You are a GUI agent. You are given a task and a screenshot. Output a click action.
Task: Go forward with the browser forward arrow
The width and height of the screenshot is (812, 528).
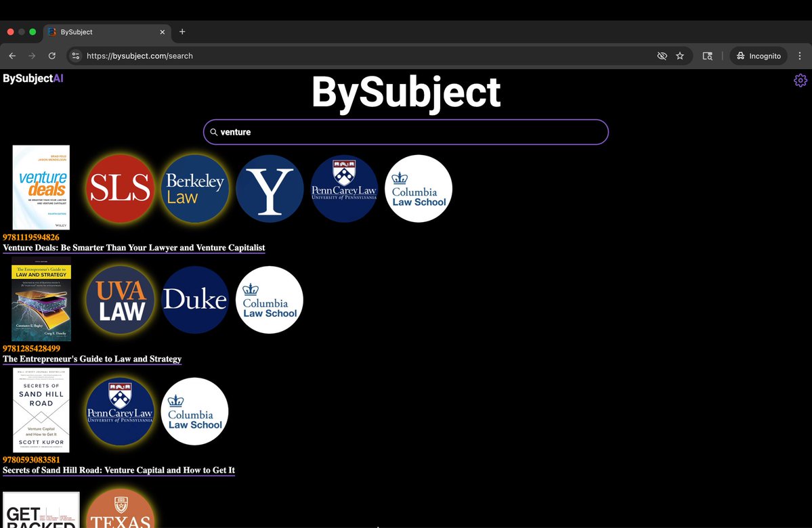32,56
